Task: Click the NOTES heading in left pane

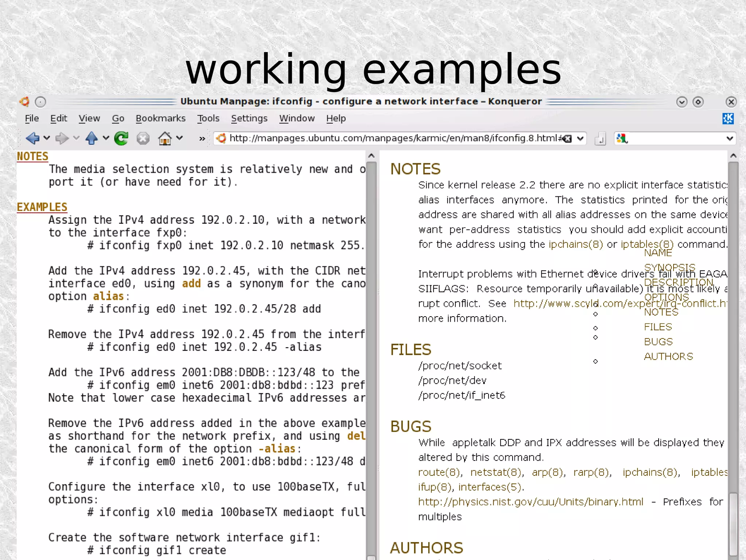Action: click(32, 156)
